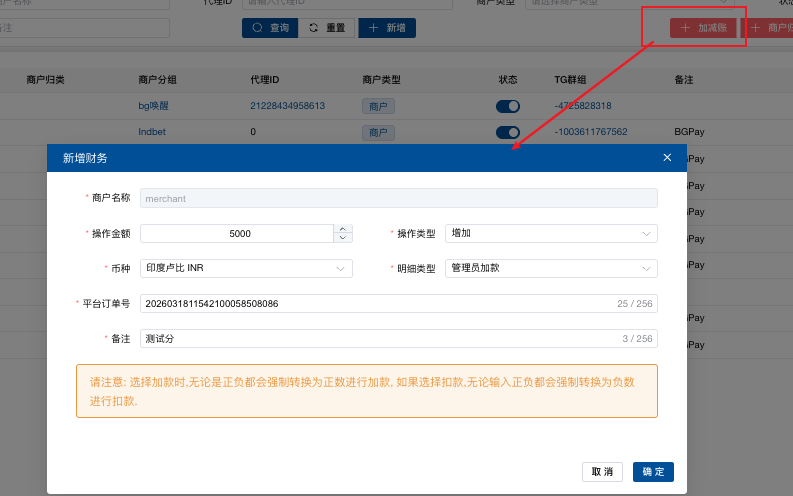Open agent ID 21228434958613 link
Image resolution: width=793 pixels, height=496 pixels.
(x=287, y=106)
